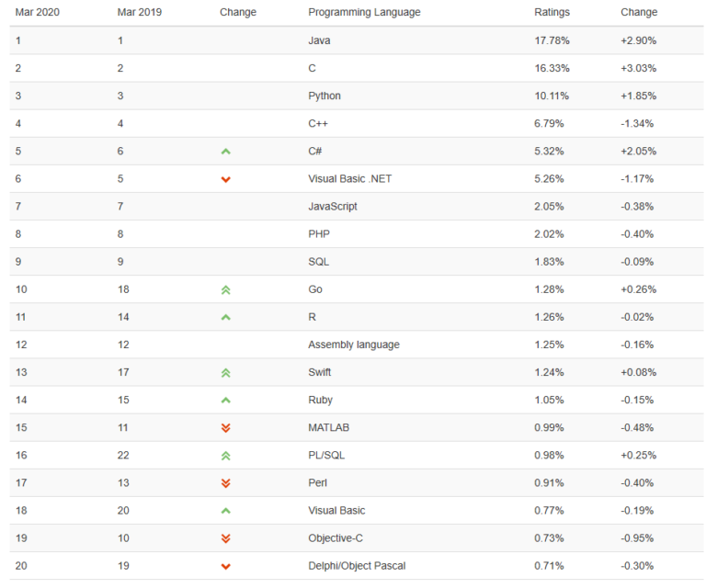Click the green up arrow in R row
Screen dimensions: 706x588
coord(225,317)
